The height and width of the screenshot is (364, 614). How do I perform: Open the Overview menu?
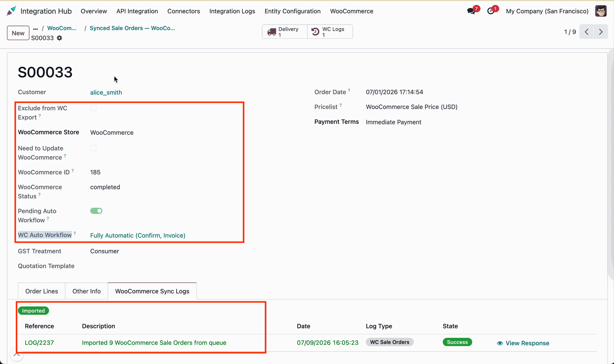[94, 11]
